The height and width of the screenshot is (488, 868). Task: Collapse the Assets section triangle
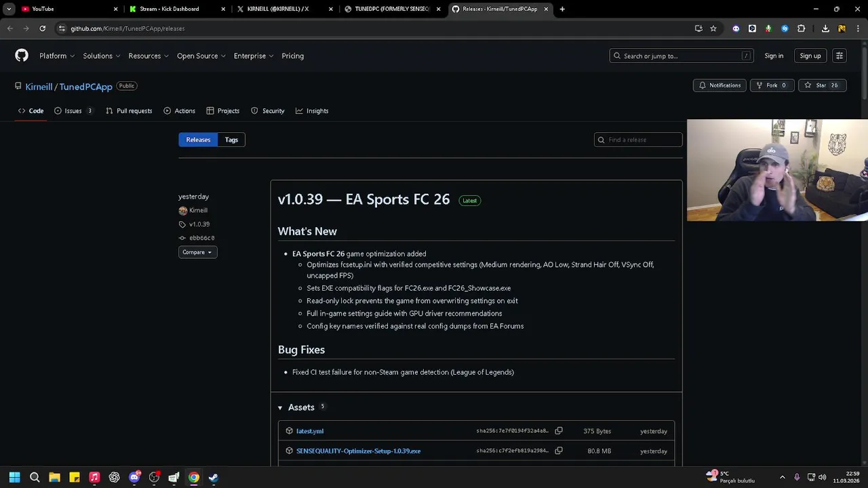coord(280,407)
